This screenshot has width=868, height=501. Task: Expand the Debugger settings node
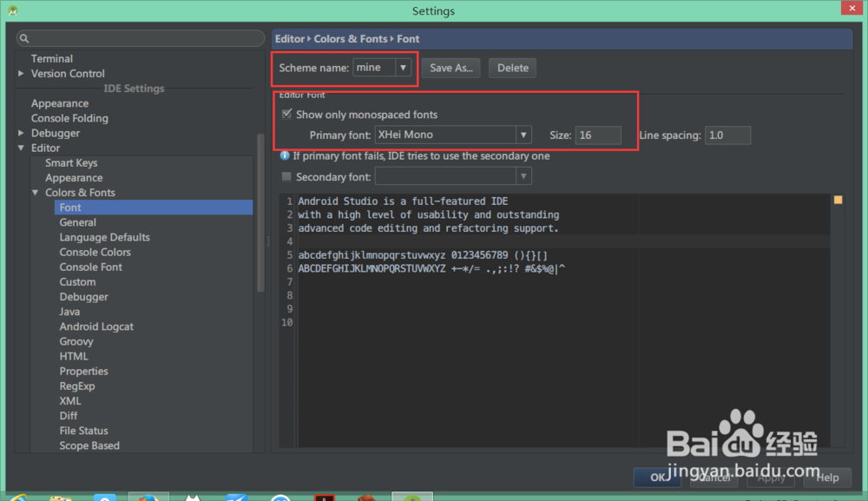[21, 133]
